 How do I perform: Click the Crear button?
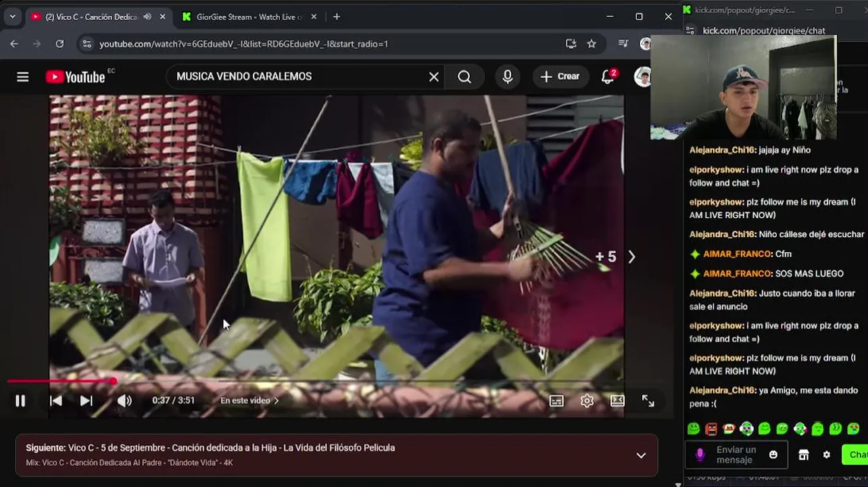(x=560, y=77)
